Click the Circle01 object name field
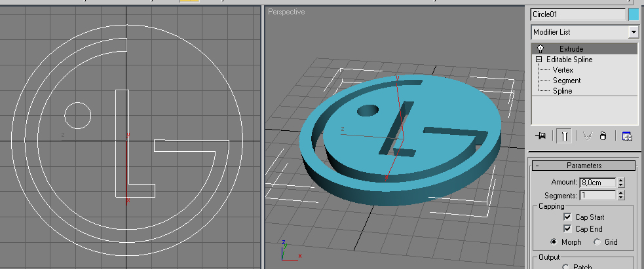The height and width of the screenshot is (269, 644). coord(578,14)
